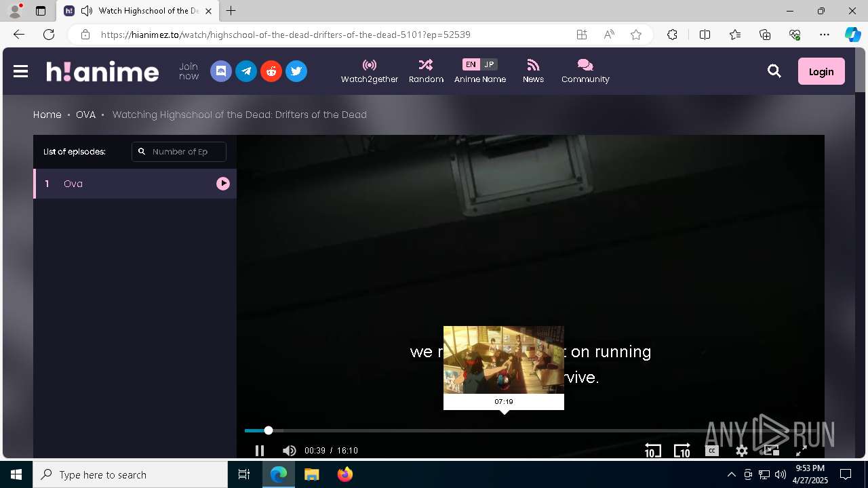Open Task View on taskbar
Viewport: 868px width, 488px height.
244,474
